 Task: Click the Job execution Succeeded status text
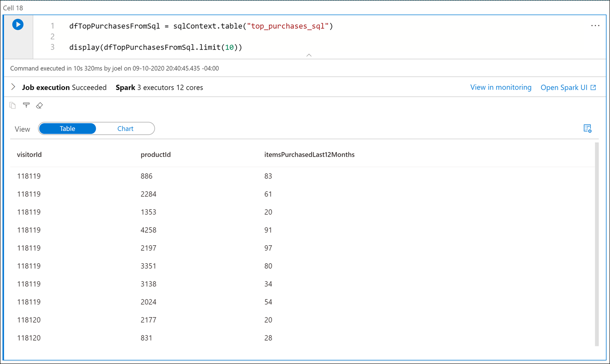click(x=64, y=87)
